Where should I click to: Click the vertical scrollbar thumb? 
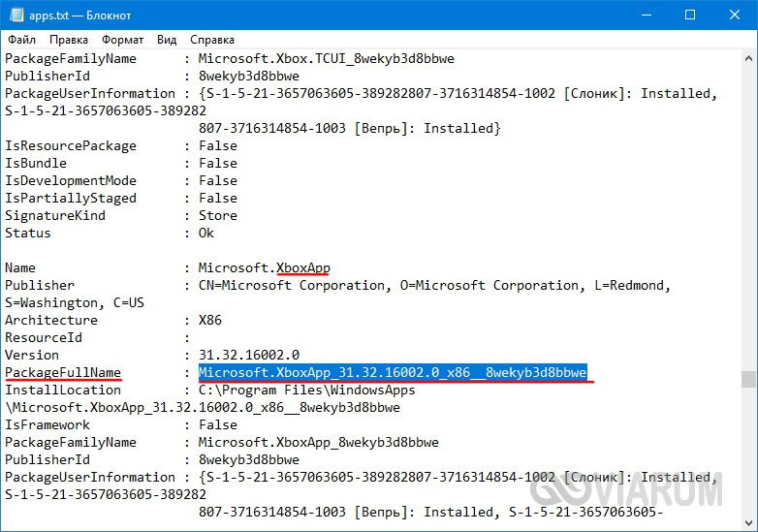coord(748,379)
